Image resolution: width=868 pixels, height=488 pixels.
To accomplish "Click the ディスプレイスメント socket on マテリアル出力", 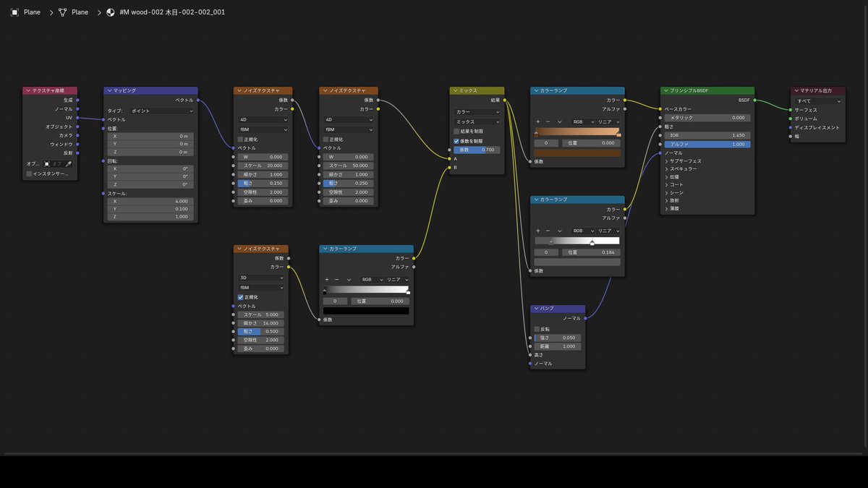I will click(791, 127).
